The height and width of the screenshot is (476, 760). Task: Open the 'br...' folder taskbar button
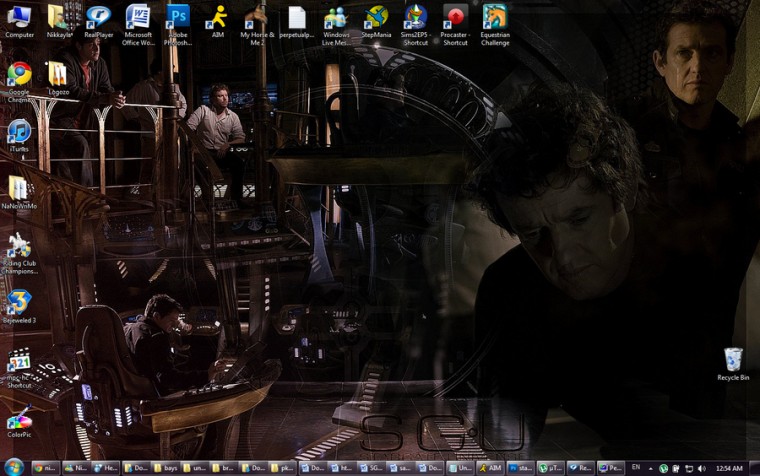coord(224,468)
